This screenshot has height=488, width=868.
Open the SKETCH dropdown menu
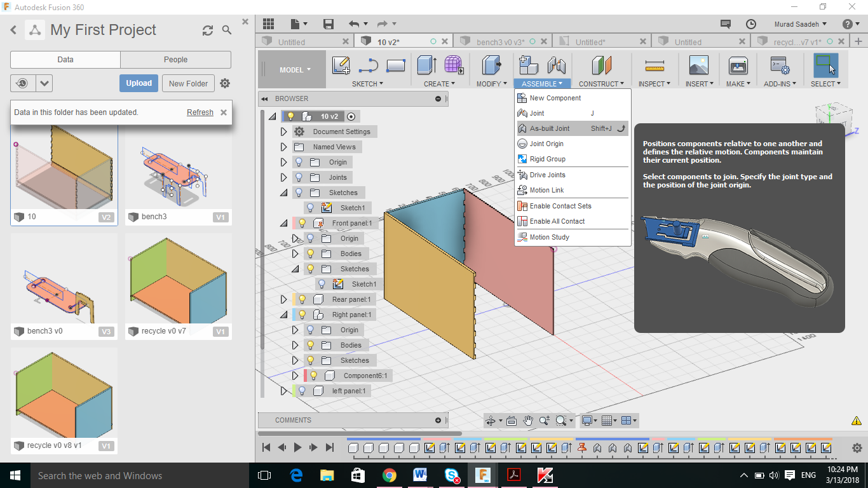coord(367,84)
